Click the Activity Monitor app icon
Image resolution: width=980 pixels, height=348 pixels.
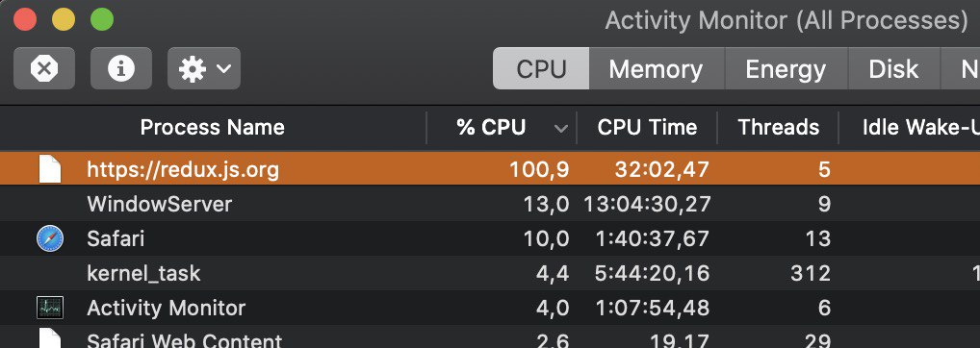point(50,308)
